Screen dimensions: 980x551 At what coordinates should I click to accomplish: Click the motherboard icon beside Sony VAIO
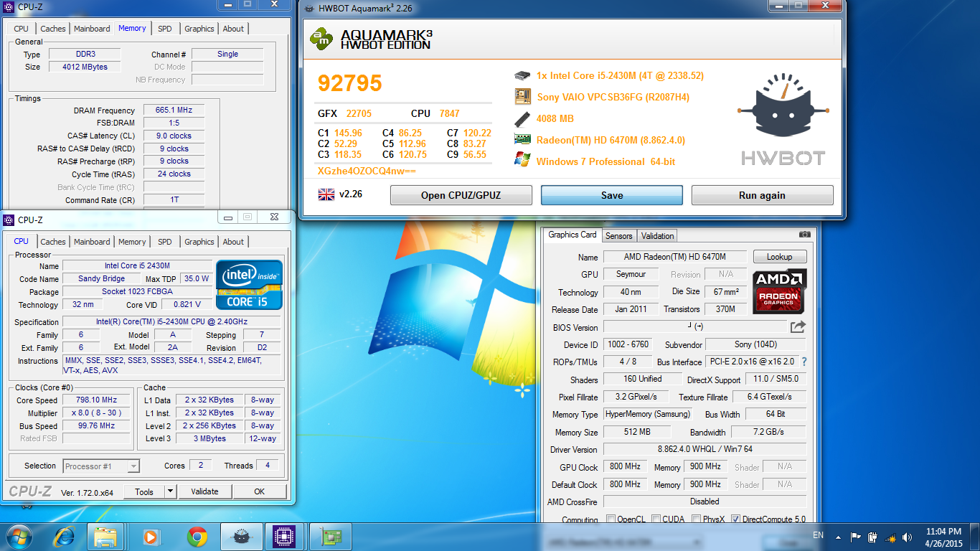[522, 97]
